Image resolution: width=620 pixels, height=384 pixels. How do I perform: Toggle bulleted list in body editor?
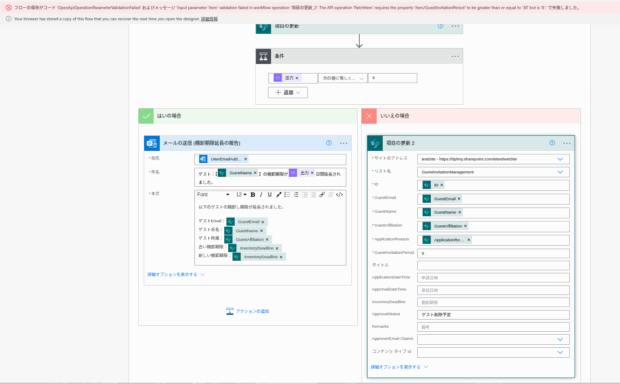click(x=287, y=195)
